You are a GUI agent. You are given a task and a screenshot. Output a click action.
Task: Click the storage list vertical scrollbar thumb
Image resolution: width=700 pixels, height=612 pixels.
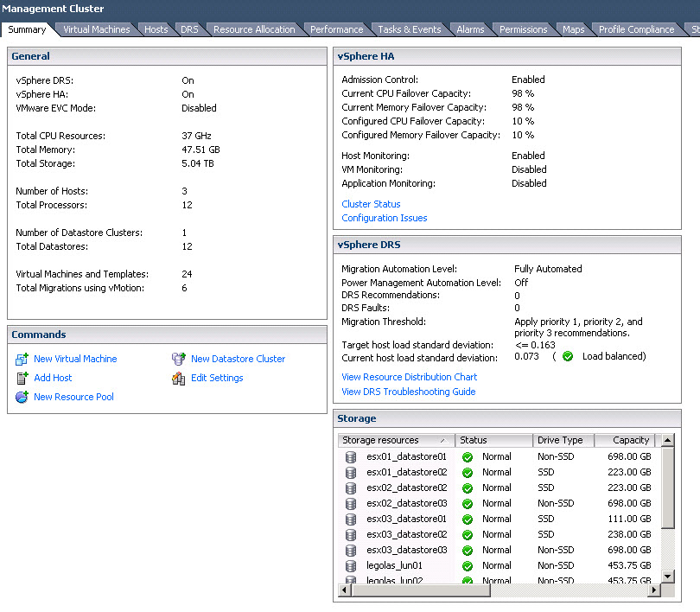[667, 488]
